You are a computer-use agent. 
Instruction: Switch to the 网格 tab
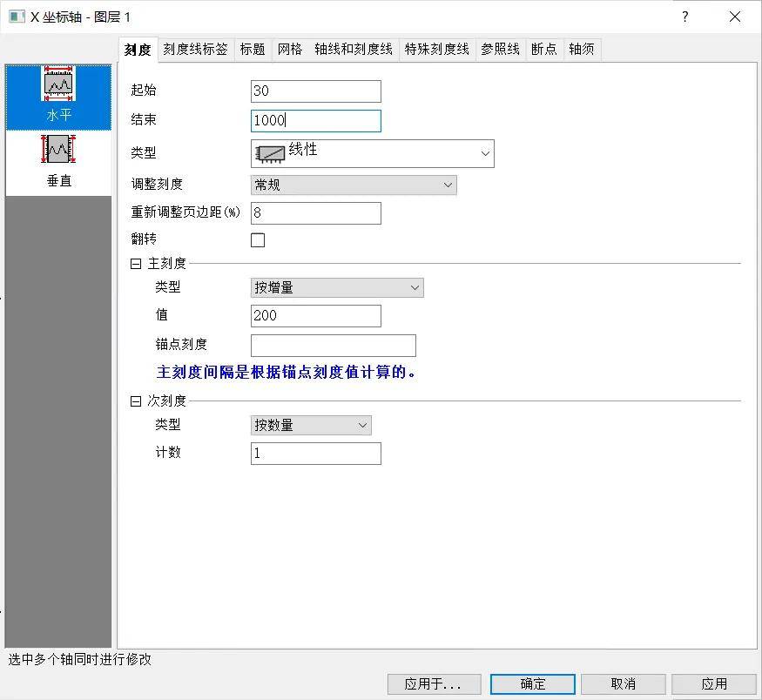[x=290, y=49]
